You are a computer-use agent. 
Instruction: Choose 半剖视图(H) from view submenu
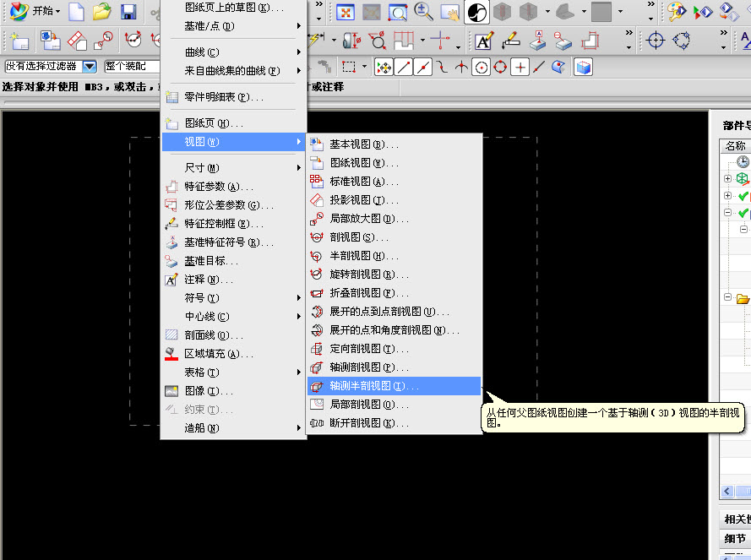pos(394,256)
